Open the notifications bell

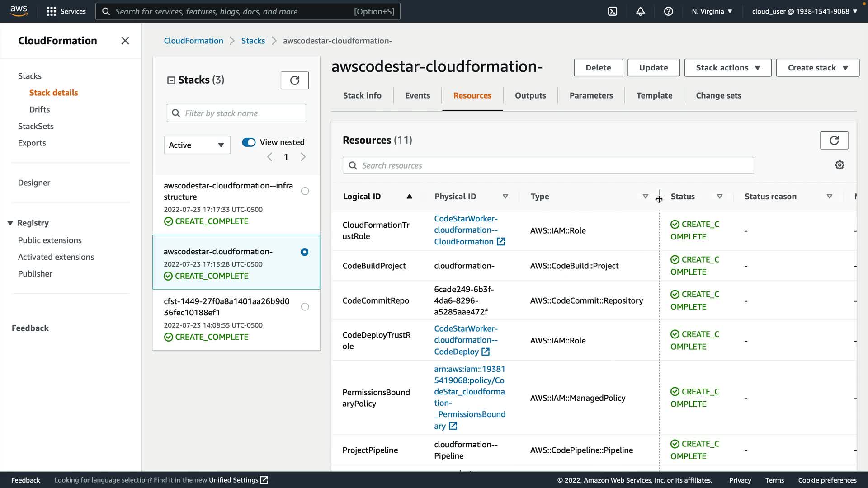click(x=640, y=11)
